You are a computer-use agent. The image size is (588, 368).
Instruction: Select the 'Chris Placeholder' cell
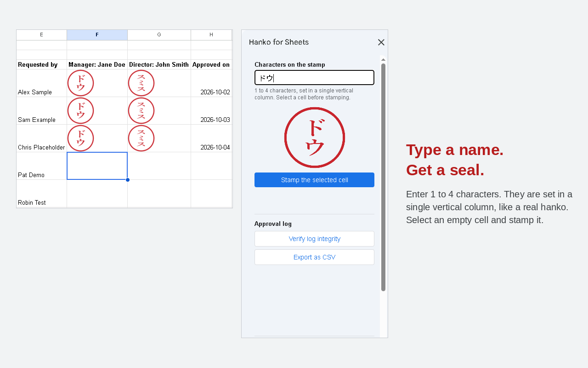point(41,138)
